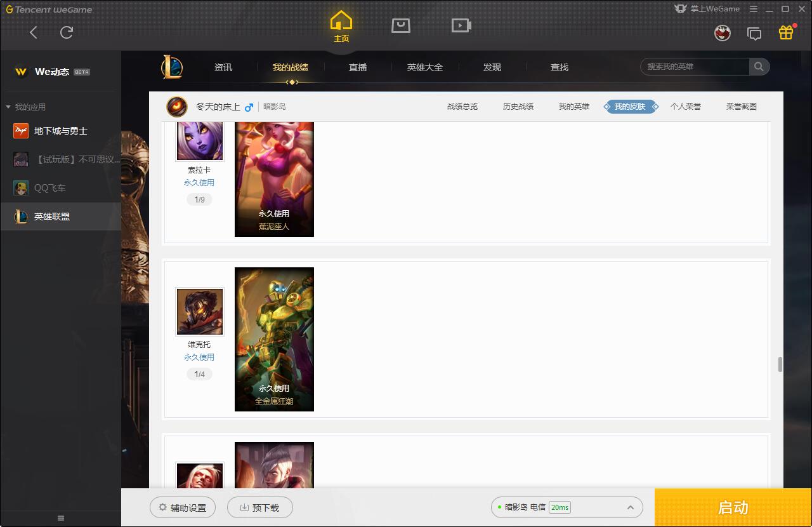Click the magnifier search button
The image size is (812, 527).
tap(759, 67)
